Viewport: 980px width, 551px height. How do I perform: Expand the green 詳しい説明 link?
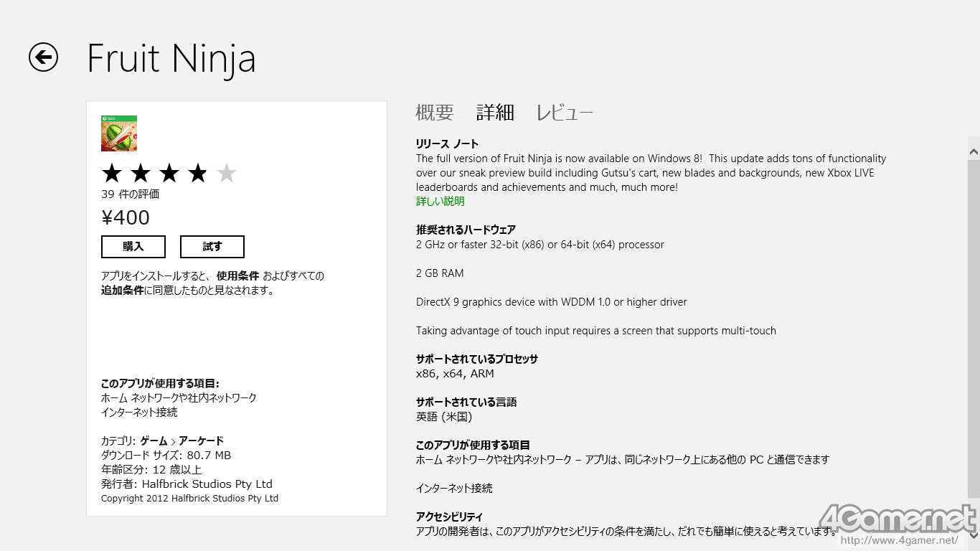tap(440, 202)
